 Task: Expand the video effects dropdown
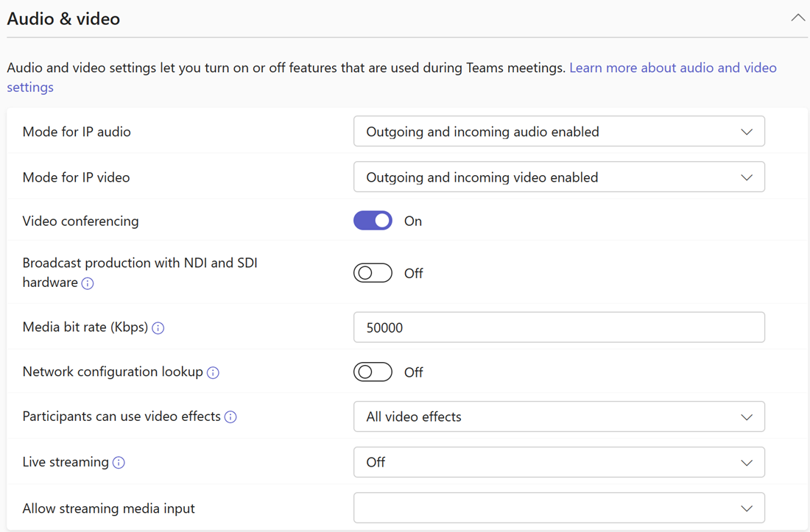click(559, 416)
